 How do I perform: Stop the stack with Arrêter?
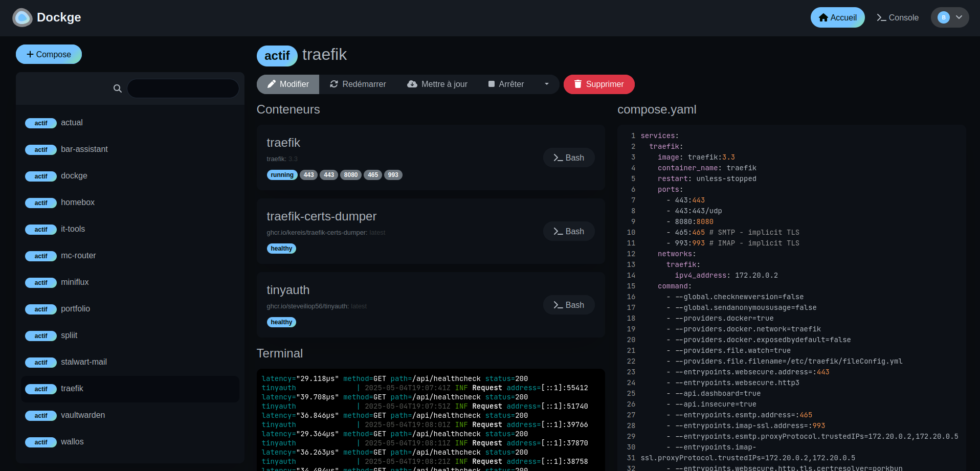pos(506,84)
